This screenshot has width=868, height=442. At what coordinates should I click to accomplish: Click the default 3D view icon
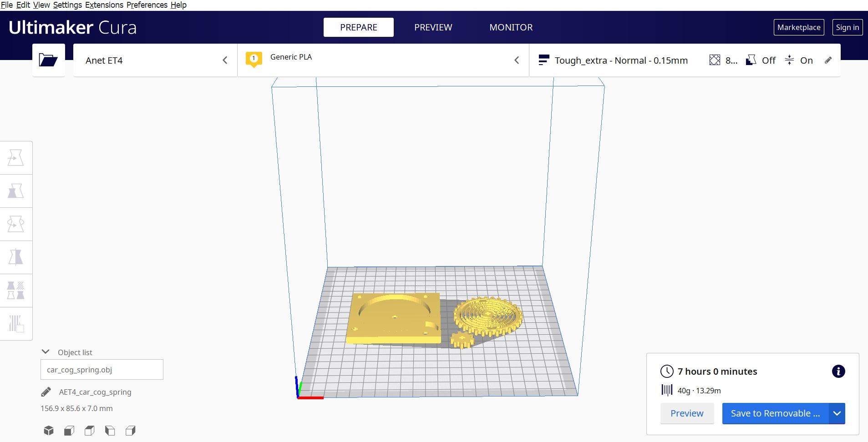click(48, 430)
